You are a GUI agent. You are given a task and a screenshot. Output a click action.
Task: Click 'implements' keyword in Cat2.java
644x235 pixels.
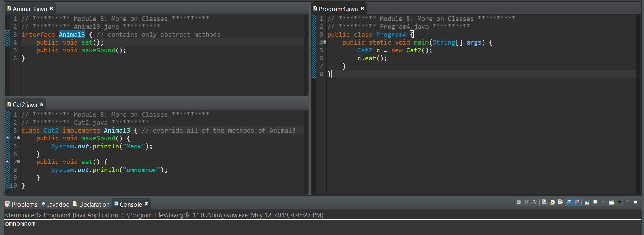pos(81,131)
